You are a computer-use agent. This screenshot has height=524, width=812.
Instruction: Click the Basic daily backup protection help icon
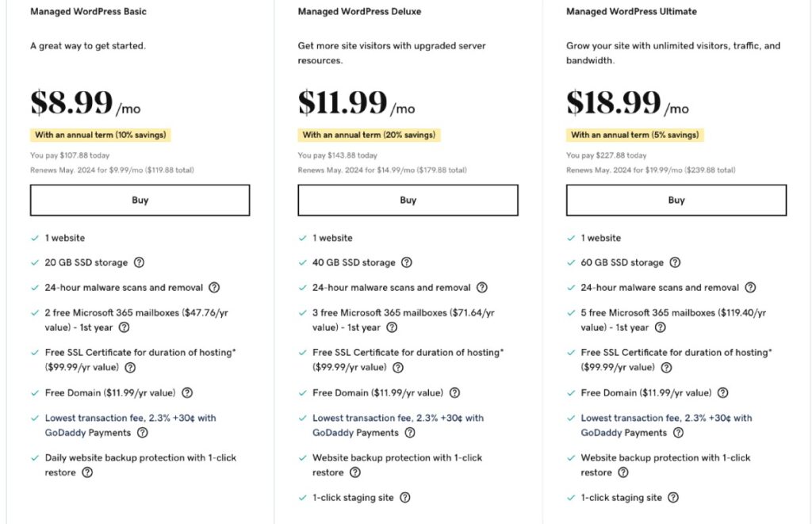click(x=86, y=473)
